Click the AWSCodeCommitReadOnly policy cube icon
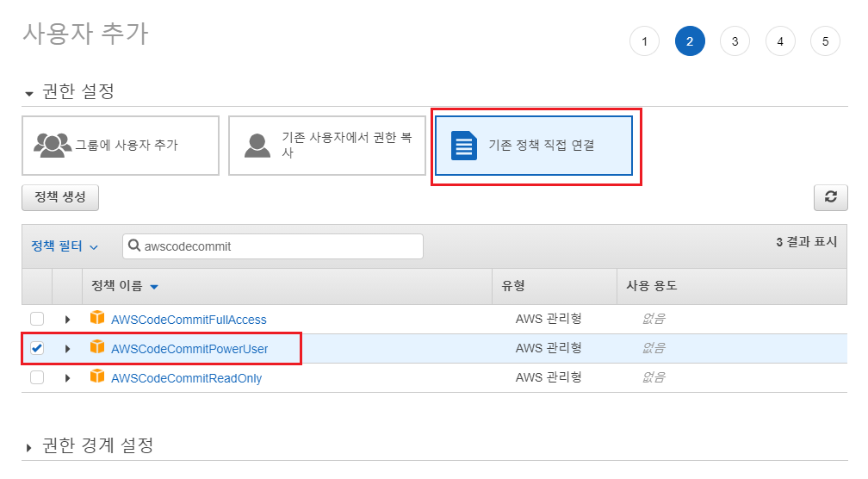 pyautogui.click(x=97, y=376)
